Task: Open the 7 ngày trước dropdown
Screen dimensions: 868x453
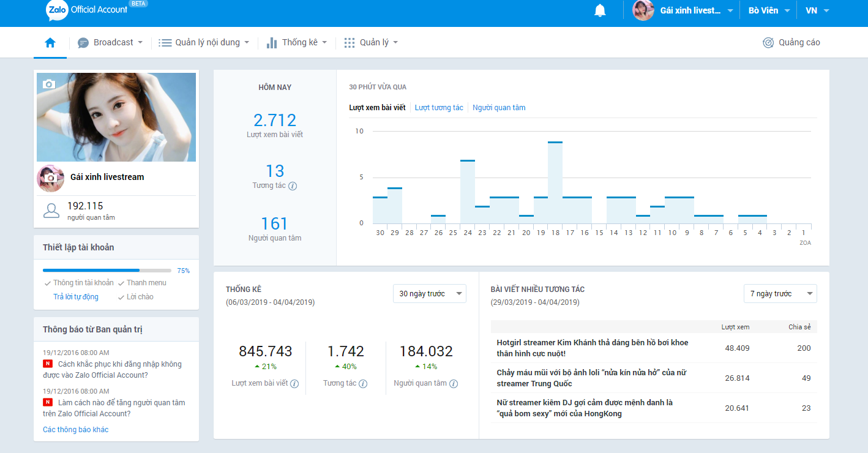Action: pos(780,294)
